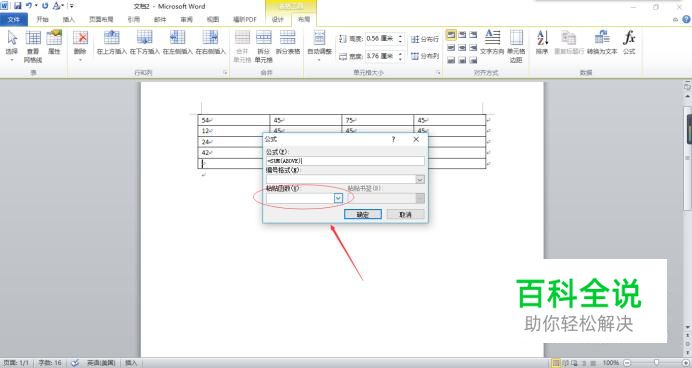The width and height of the screenshot is (692, 368).
Task: Click the Formula dialog help question mark
Action: 393,139
